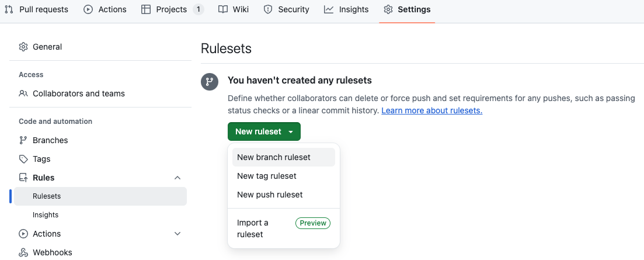This screenshot has height=260, width=644.
Task: Collapse the Rules section chevron
Action: coord(177,178)
